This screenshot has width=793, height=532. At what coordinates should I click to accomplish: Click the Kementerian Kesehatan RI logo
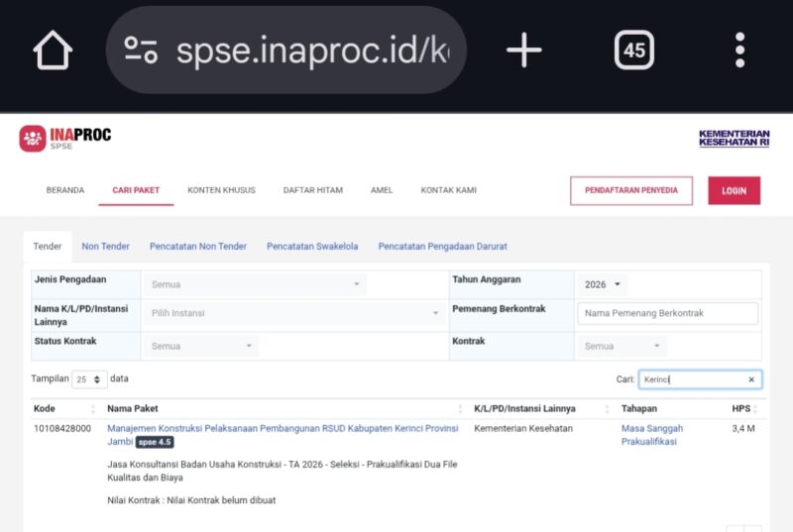pyautogui.click(x=734, y=139)
